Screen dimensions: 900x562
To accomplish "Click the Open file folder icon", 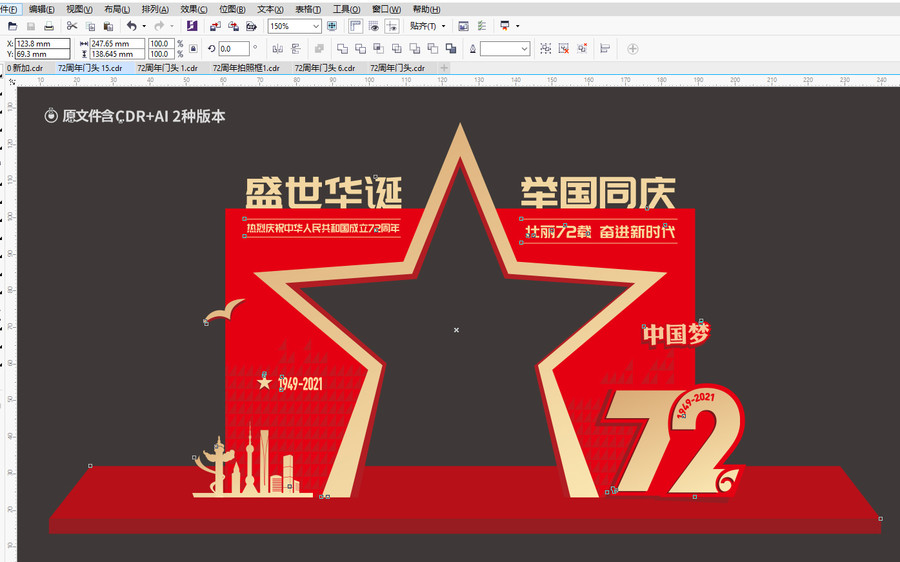I will pos(13,26).
